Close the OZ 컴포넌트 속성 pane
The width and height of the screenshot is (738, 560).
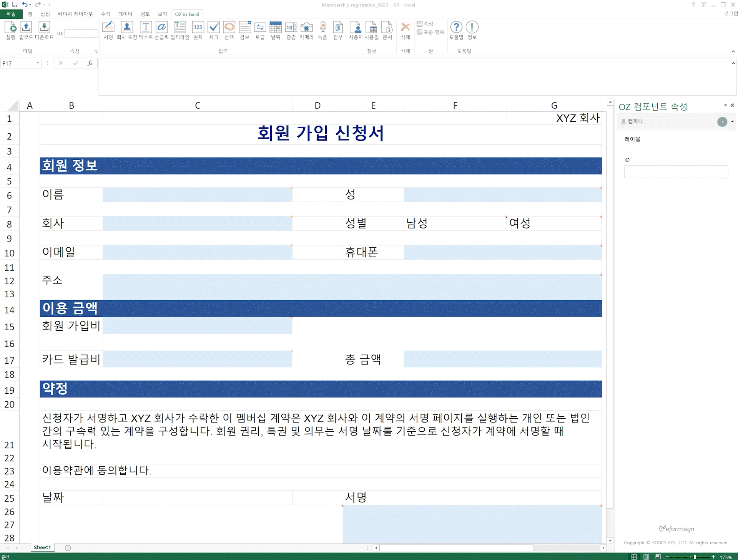[x=732, y=105]
